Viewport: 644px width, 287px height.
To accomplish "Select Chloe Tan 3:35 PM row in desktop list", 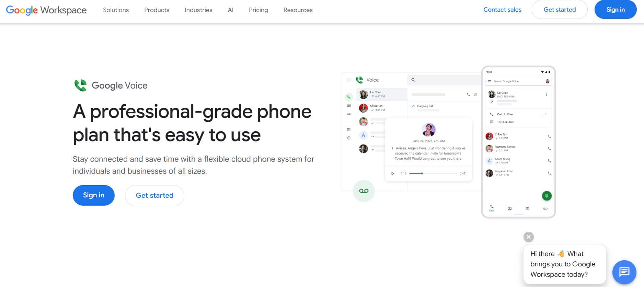I will (x=382, y=108).
